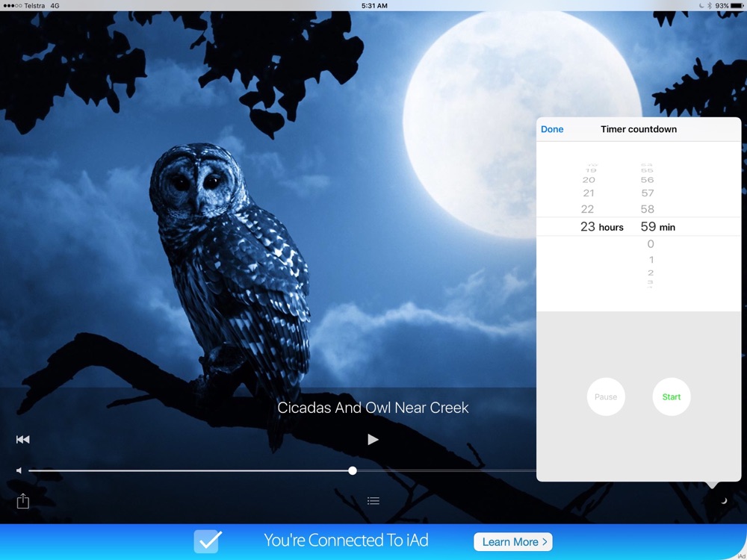The image size is (747, 560).
Task: Tap the Cicadas And Owl Near Creek title
Action: [373, 408]
